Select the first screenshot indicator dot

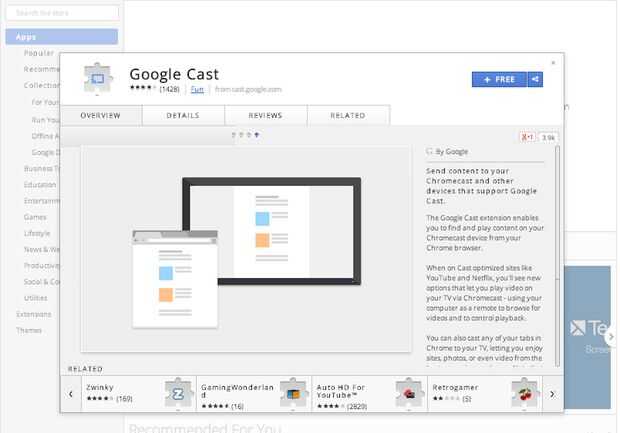234,135
